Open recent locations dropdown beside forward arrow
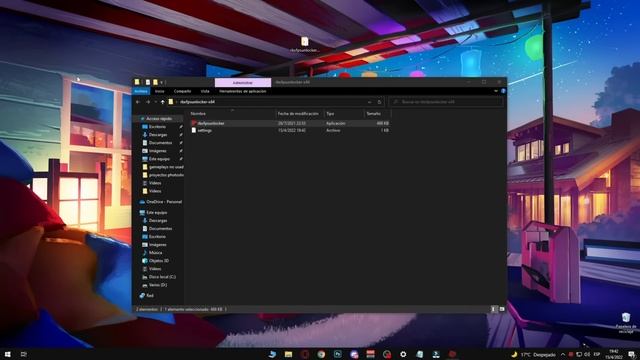 point(156,102)
